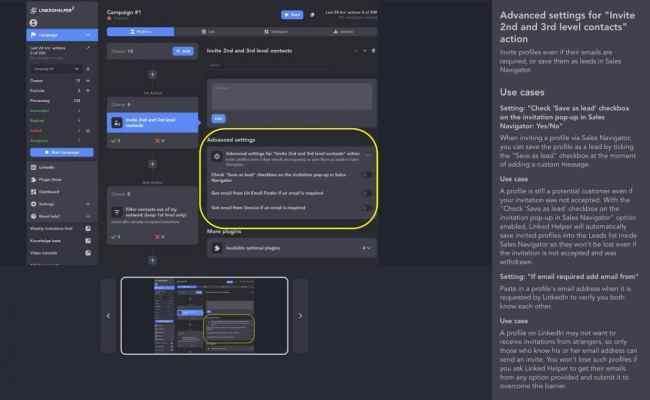Click success count under the Invite action card
650x400 pixels.
[x=116, y=141]
